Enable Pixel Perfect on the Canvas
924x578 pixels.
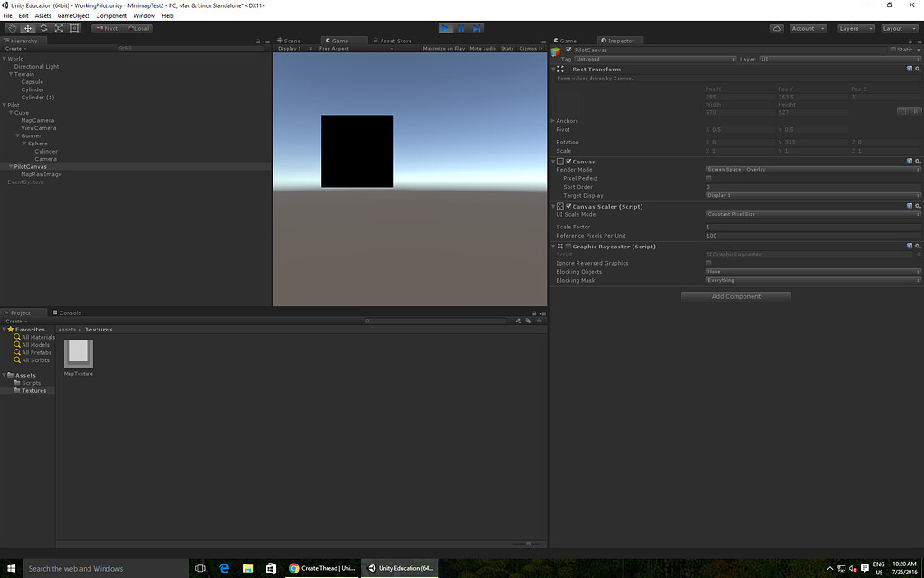(x=707, y=178)
